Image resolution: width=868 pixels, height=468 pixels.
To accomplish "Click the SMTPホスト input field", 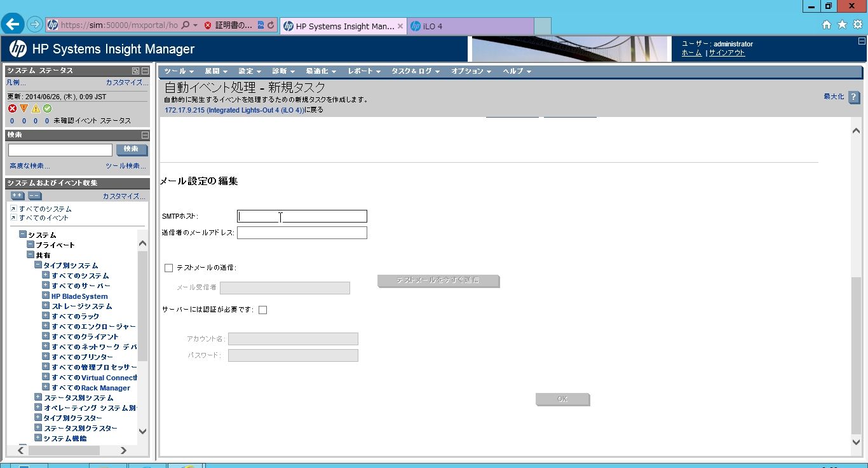I will tap(302, 216).
